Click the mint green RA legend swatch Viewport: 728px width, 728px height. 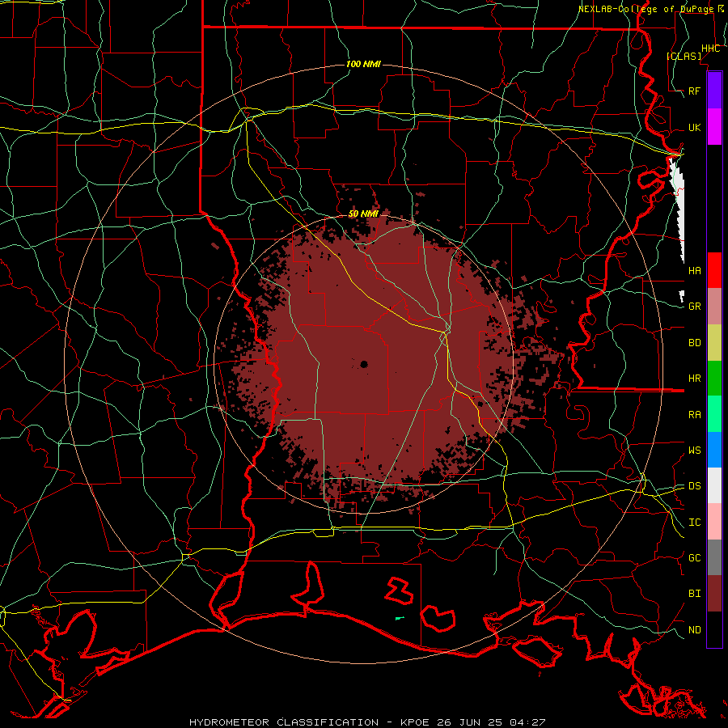point(714,414)
